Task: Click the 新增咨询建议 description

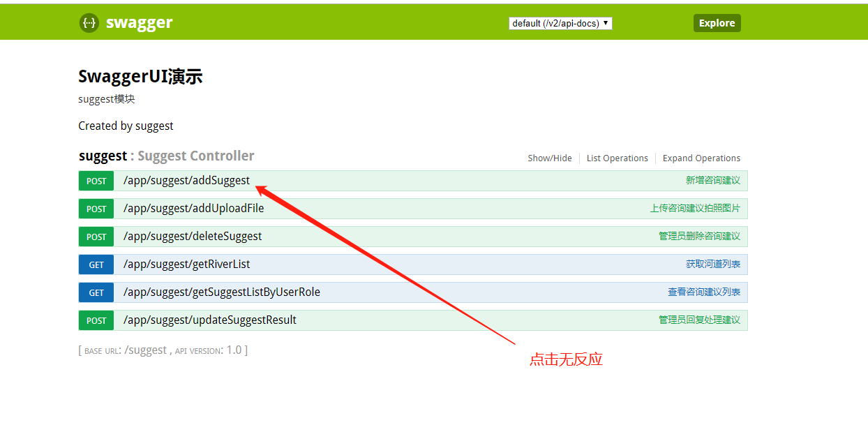Action: pos(713,180)
